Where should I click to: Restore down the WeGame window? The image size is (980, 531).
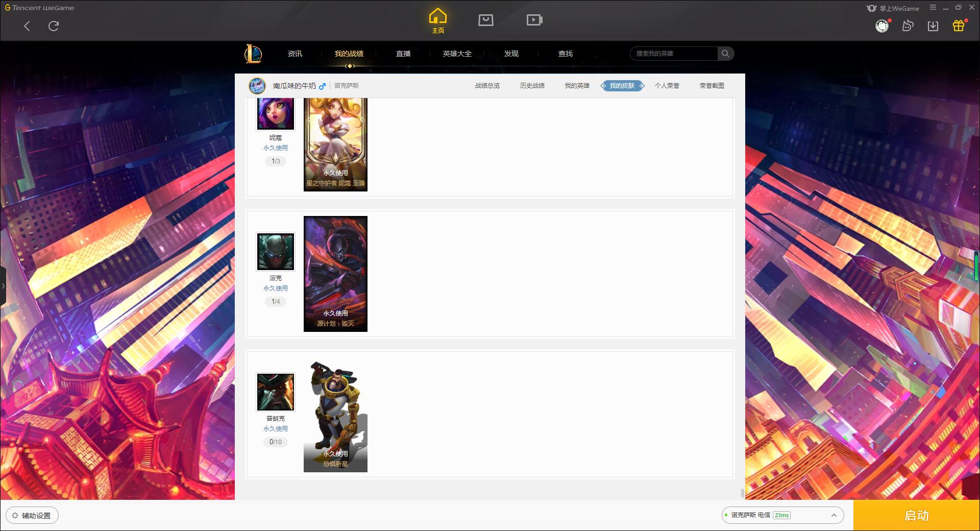point(958,8)
